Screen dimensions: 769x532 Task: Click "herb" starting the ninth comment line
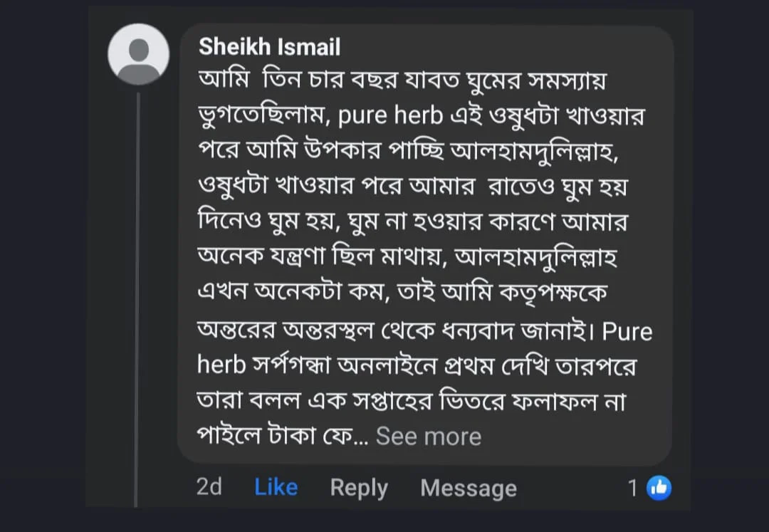point(221,366)
